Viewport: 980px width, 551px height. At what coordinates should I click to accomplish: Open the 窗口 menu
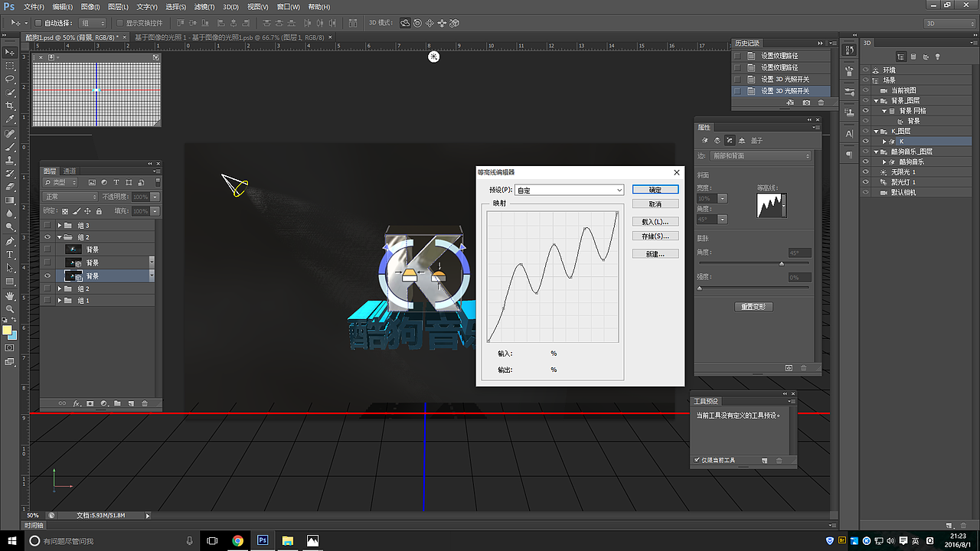coord(288,7)
